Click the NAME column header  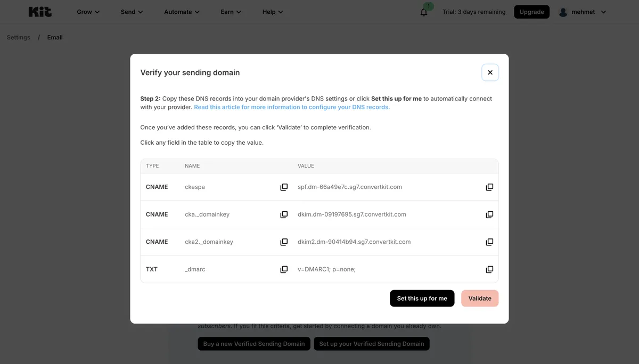point(192,166)
